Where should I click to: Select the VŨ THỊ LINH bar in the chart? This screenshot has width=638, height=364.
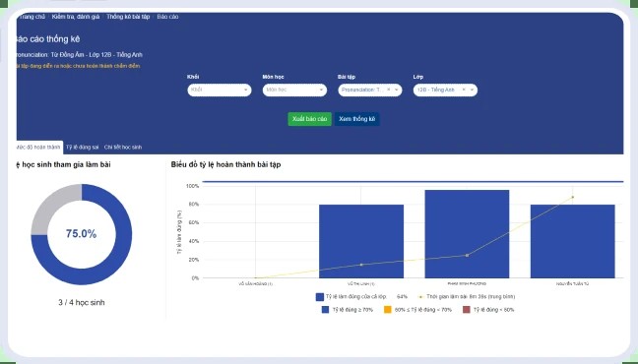pos(361,242)
